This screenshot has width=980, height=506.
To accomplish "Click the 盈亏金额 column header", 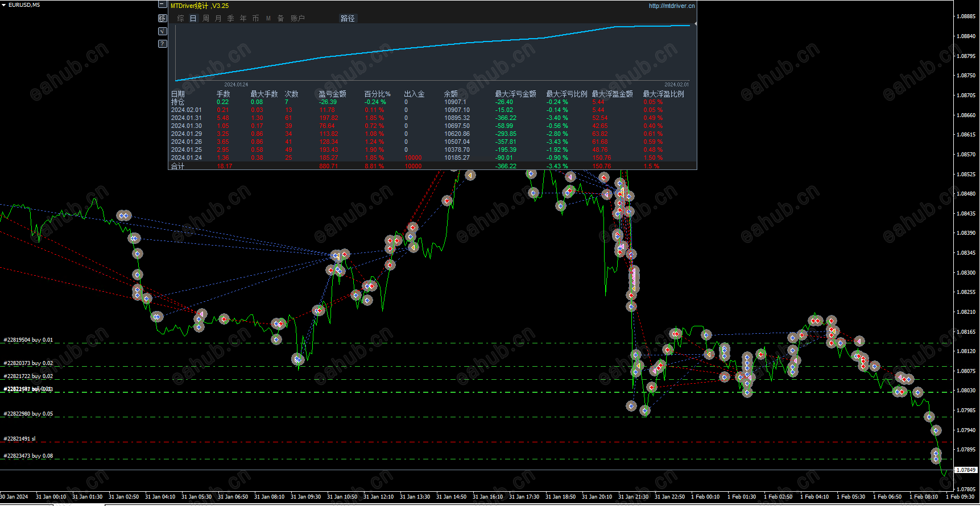I will pos(332,94).
